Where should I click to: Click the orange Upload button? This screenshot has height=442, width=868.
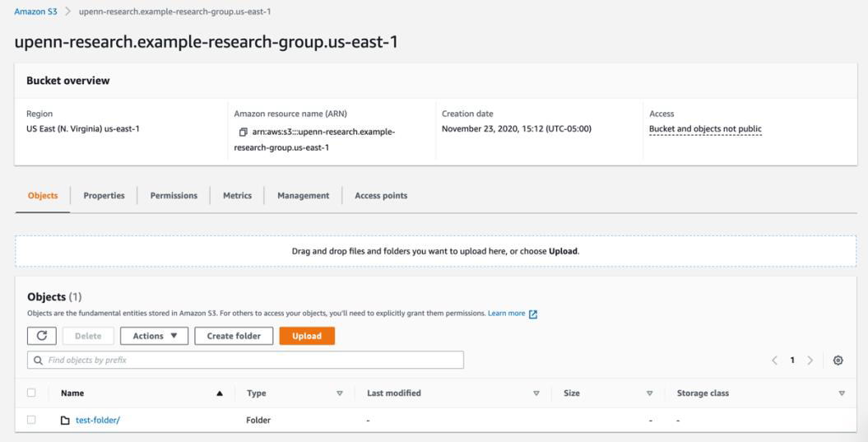pos(307,336)
